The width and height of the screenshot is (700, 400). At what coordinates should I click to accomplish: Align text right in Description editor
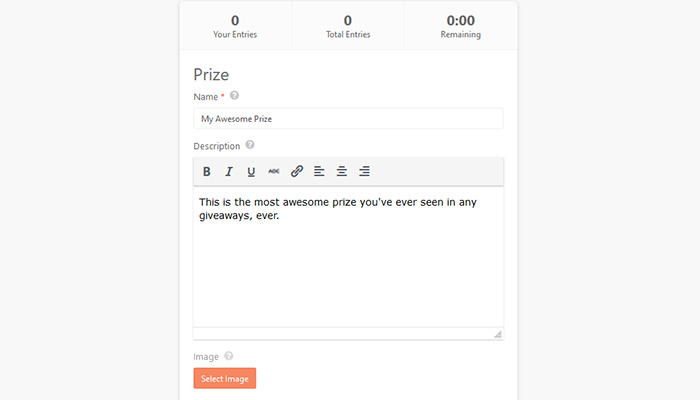point(364,171)
